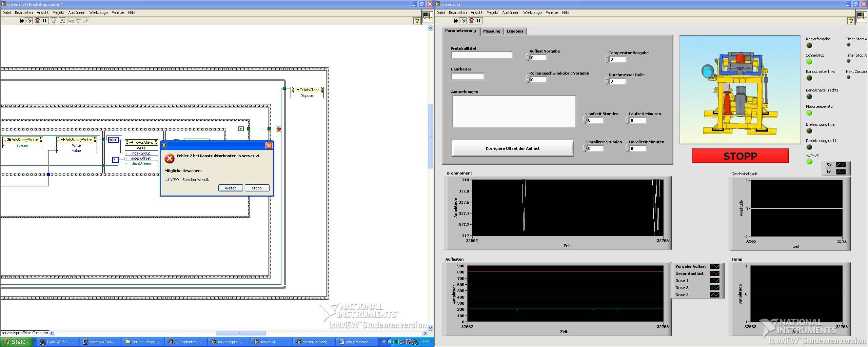Pause the VI from the front panel toolbar
Viewport: 868px width, 347px height.
click(479, 21)
